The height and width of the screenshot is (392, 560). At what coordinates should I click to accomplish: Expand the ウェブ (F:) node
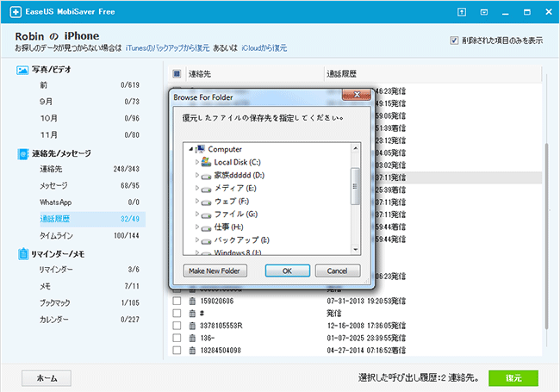pyautogui.click(x=196, y=201)
